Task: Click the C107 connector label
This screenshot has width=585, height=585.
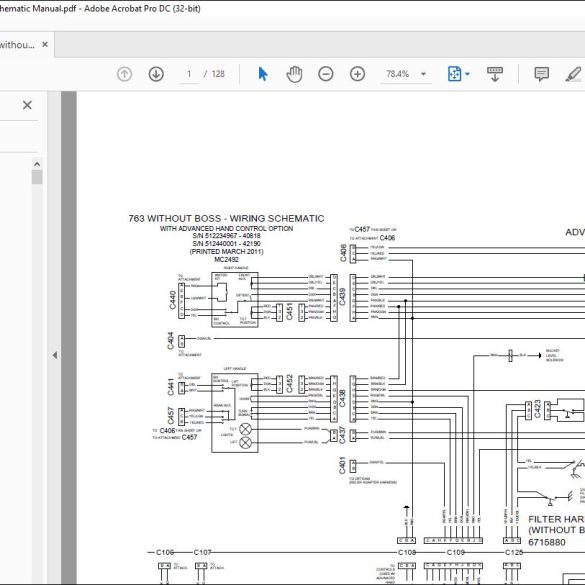Action: click(x=202, y=552)
